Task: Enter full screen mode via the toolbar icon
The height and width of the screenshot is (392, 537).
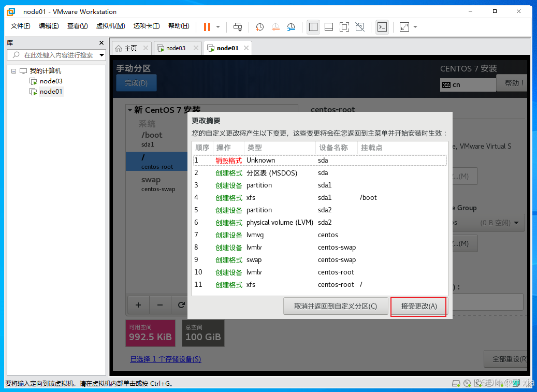Action: (344, 27)
